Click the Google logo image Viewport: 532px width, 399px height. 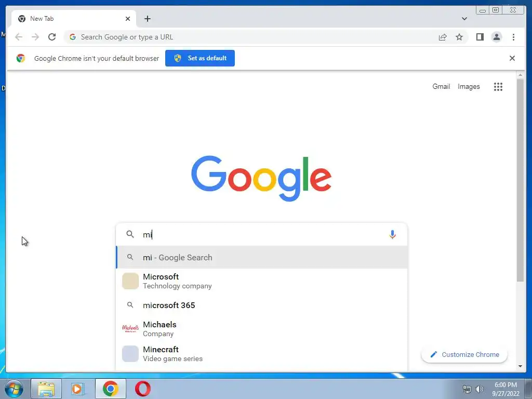(x=261, y=178)
